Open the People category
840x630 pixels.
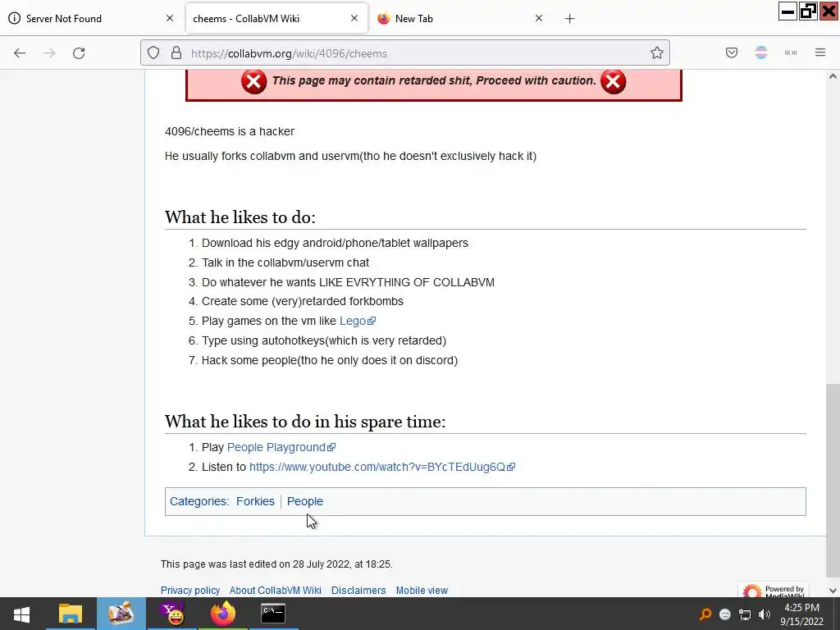tap(305, 501)
